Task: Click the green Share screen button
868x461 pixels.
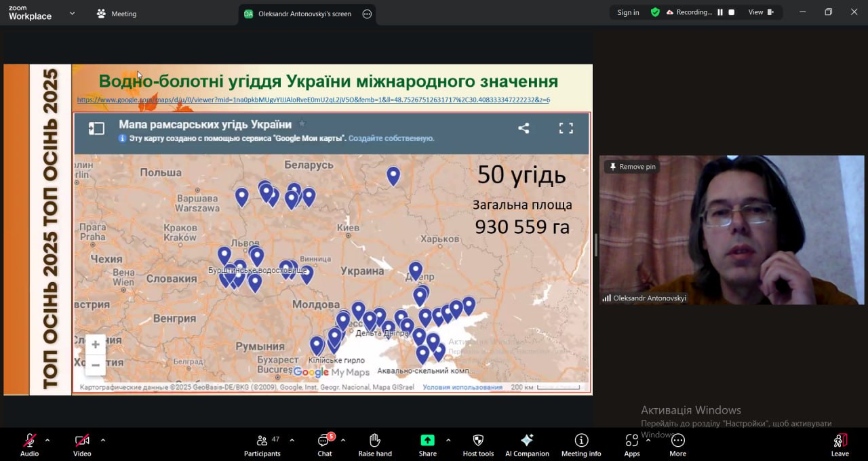Action: 427,440
